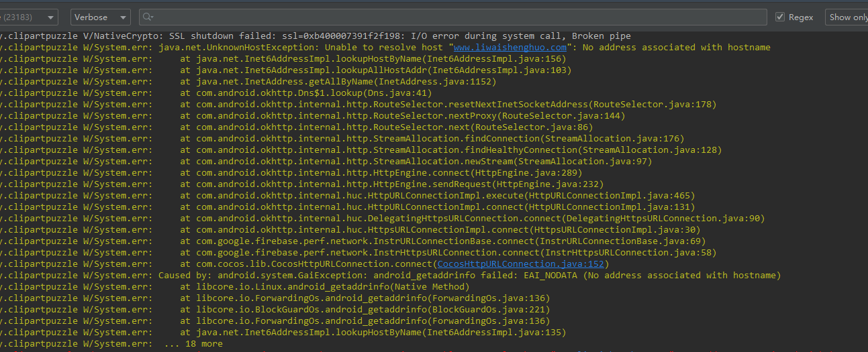868x352 pixels.
Task: Click the RouteSelector.resetNextInetSocketAddress line
Action: [358, 105]
